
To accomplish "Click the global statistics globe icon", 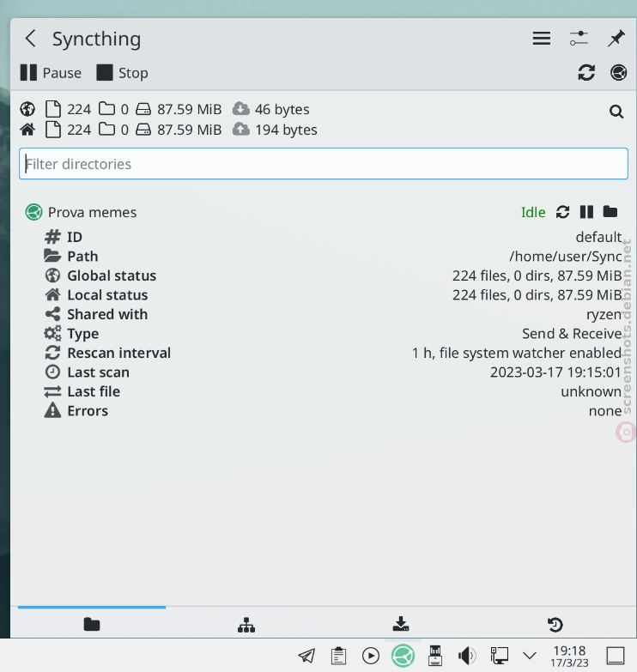I will click(27, 109).
